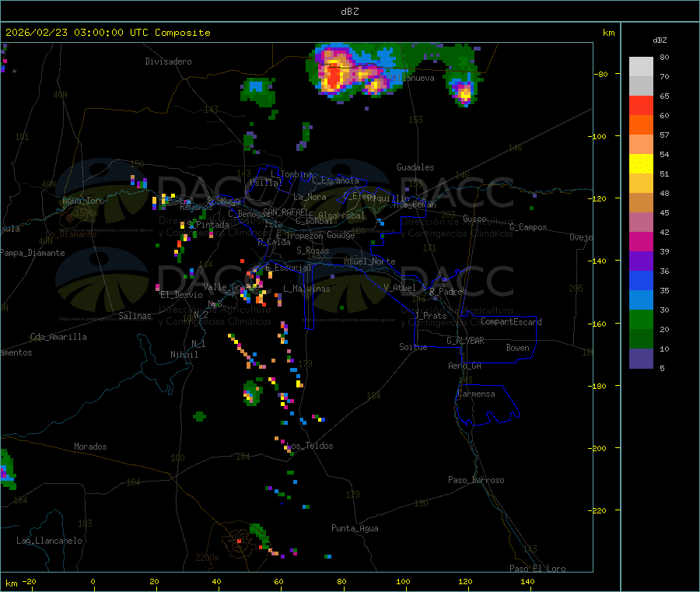Image resolution: width=700 pixels, height=592 pixels.
Task: Click the R_Padre map label
Action: click(x=446, y=292)
